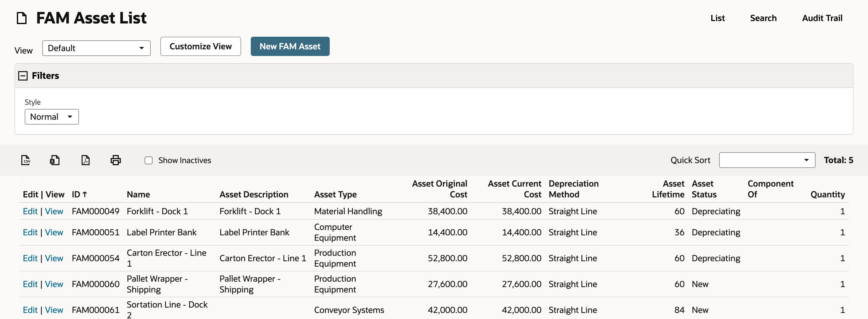868x319 pixels.
Task: Sort by Asset Type column header
Action: pos(335,194)
